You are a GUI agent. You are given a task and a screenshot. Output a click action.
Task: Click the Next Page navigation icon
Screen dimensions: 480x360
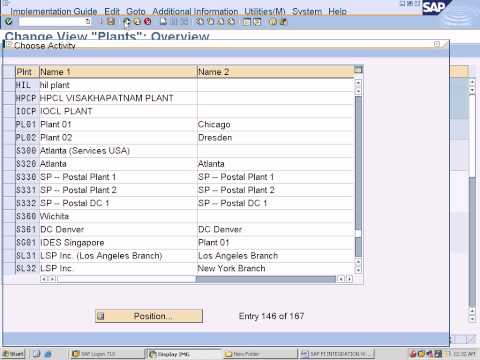coord(221,22)
